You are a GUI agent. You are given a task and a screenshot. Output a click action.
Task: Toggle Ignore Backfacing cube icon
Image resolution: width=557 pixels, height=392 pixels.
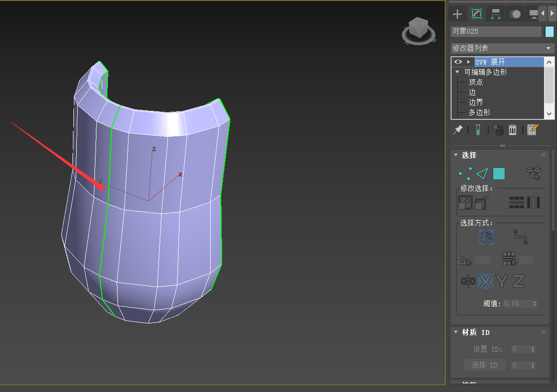click(x=486, y=237)
